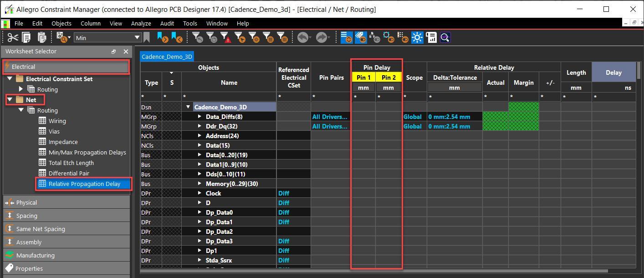This screenshot has height=278, width=644.
Task: Switch to the Spacing domain
Action: tap(66, 216)
